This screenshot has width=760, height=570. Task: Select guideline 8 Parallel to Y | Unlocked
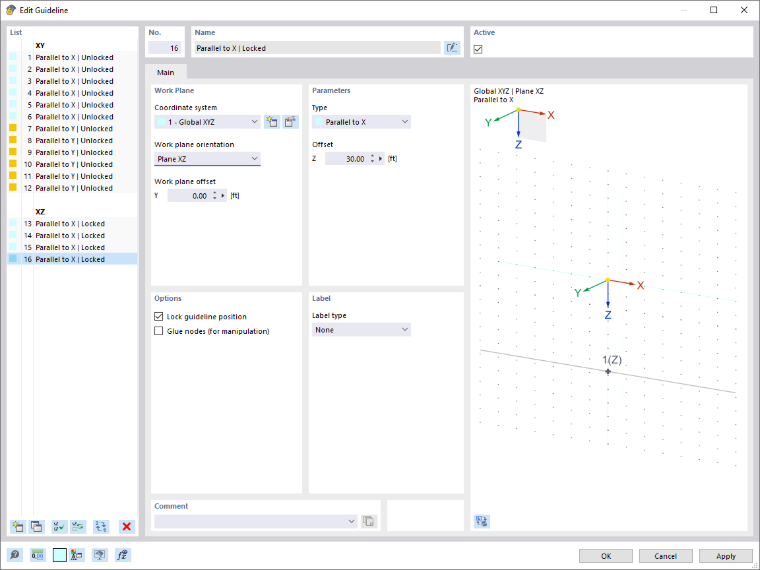(x=72, y=141)
